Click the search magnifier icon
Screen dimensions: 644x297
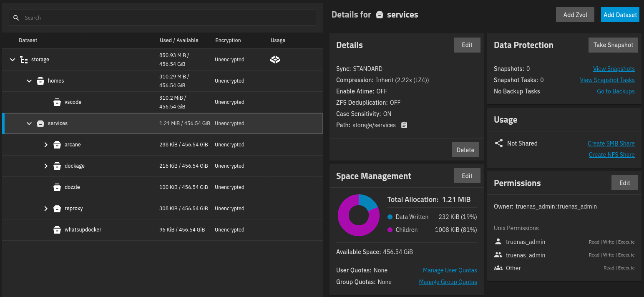click(16, 18)
